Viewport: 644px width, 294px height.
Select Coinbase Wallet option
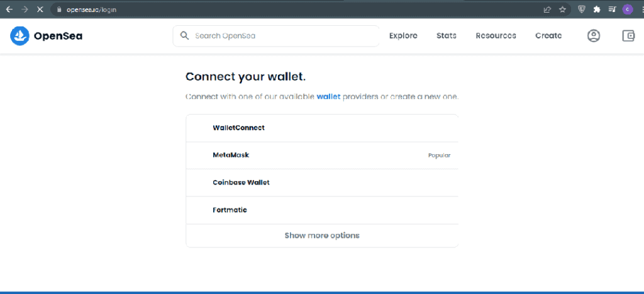point(322,183)
